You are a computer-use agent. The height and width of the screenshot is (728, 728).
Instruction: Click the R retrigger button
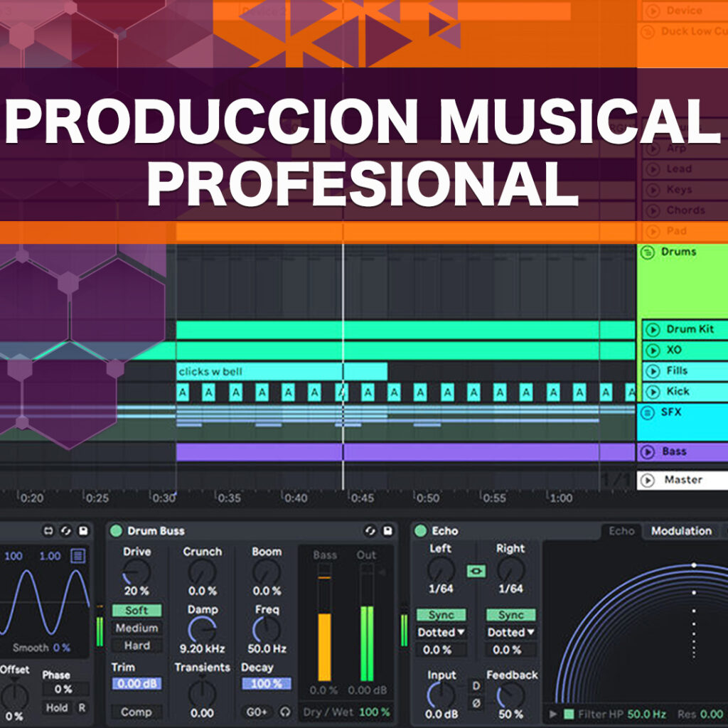coord(82,708)
